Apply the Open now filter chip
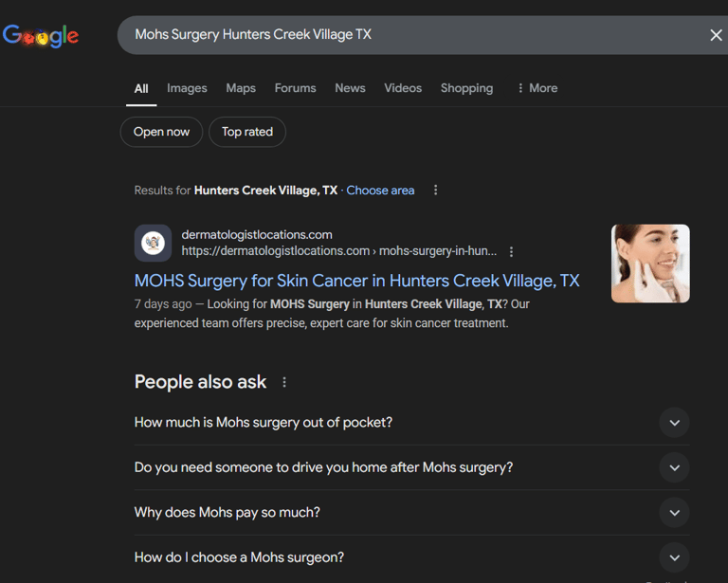Image resolution: width=728 pixels, height=583 pixels. (161, 132)
